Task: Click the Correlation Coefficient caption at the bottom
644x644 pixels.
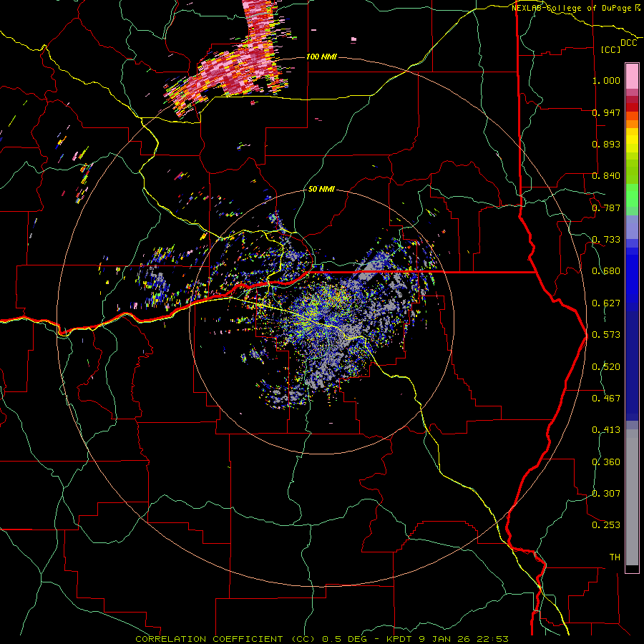Action: point(321,639)
